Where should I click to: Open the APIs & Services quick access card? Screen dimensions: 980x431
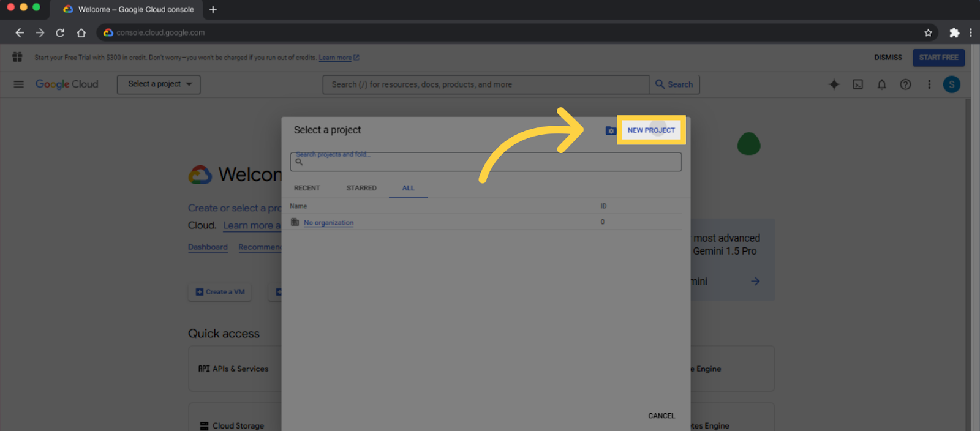tap(235, 369)
